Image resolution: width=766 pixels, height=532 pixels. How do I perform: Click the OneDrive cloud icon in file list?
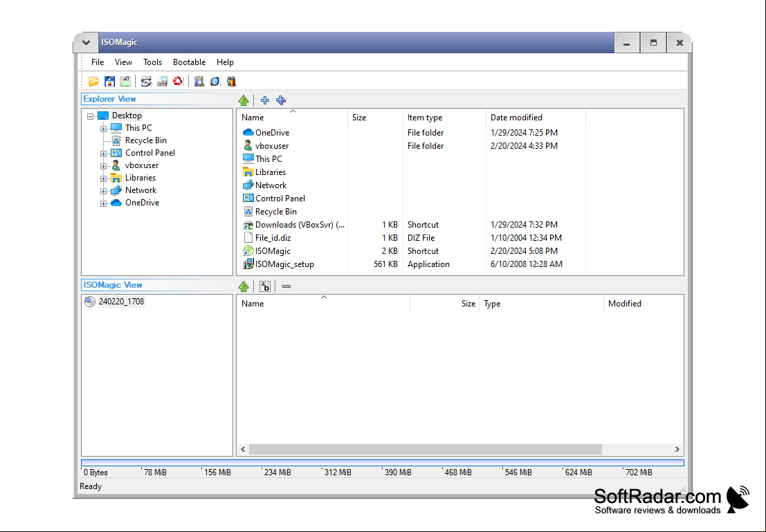[x=248, y=132]
